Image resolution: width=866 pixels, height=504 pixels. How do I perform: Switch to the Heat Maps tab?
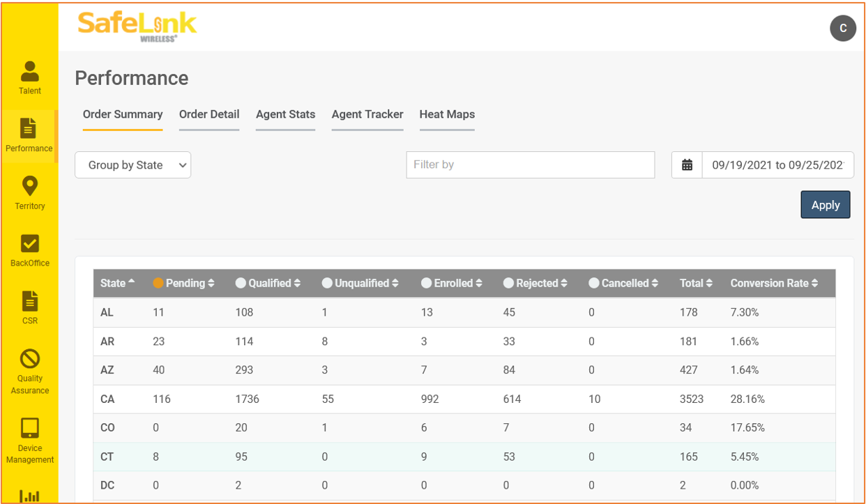tap(447, 114)
